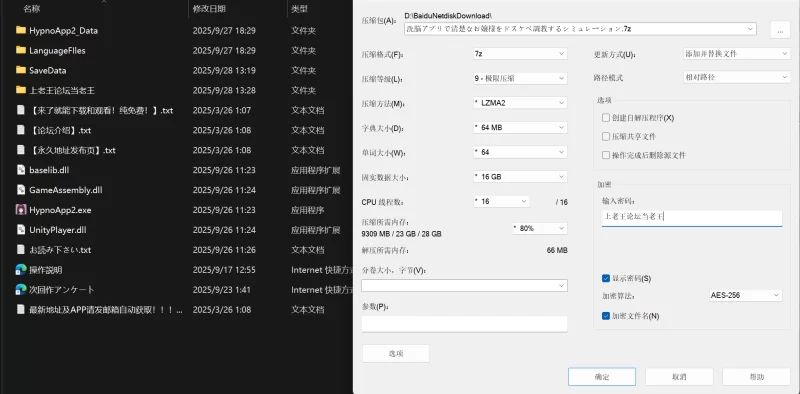The width and height of the screenshot is (800, 394).
Task: Click the 选项 button
Action: [396, 353]
